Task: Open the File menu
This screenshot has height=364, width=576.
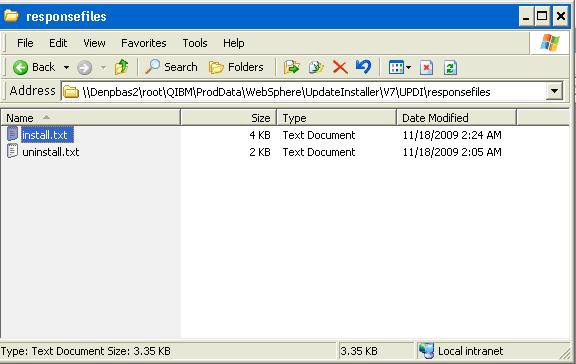Action: coord(25,43)
